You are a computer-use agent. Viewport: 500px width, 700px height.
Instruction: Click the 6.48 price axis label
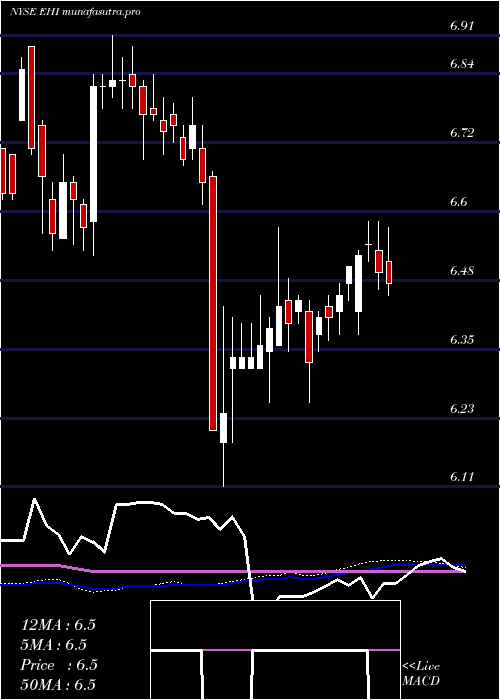tap(462, 271)
